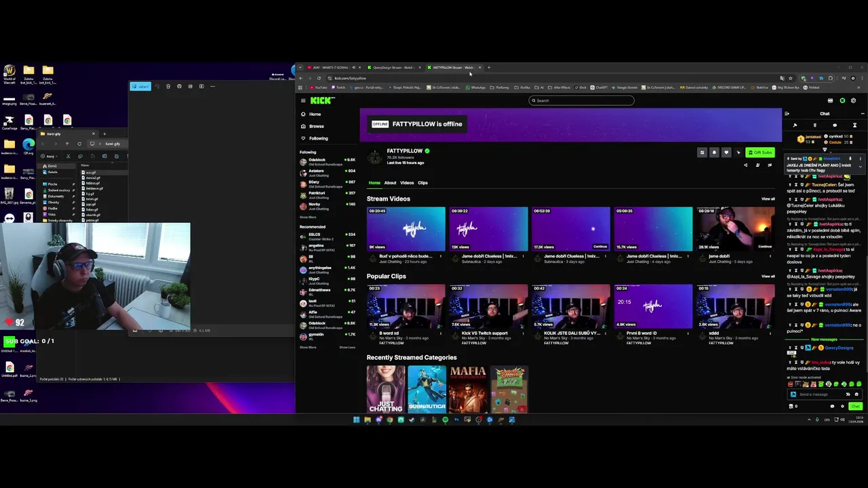Viewport: 868px width, 488px height.
Task: Open the Just Chatting category card
Action: (x=386, y=389)
